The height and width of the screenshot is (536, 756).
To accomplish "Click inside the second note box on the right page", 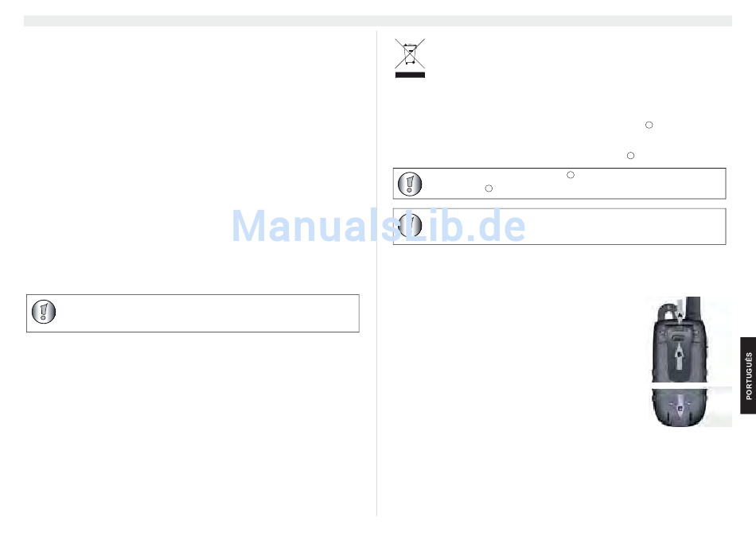I will (x=559, y=227).
